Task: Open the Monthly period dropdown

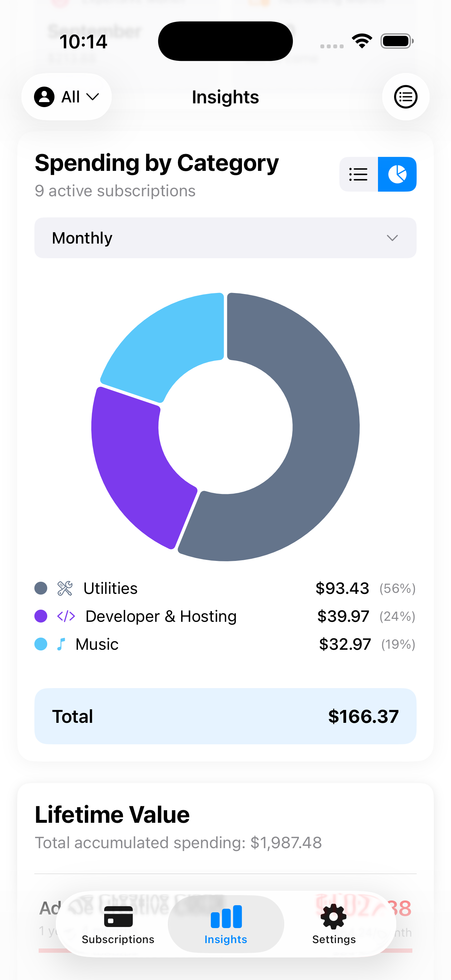Action: tap(225, 238)
